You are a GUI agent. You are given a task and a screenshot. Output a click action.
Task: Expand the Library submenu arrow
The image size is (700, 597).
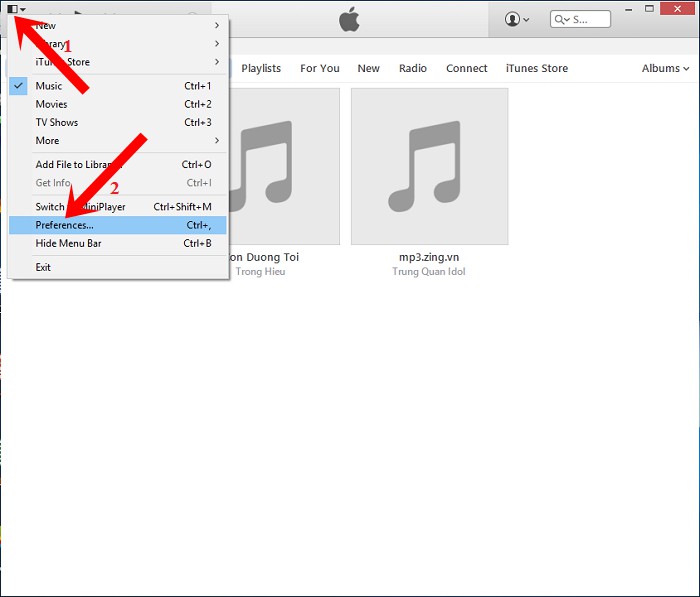(217, 44)
